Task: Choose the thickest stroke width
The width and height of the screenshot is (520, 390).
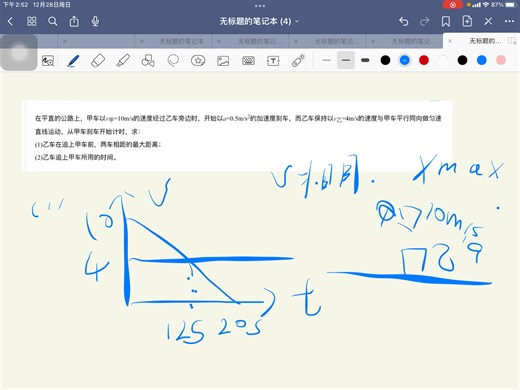Action: tap(365, 60)
